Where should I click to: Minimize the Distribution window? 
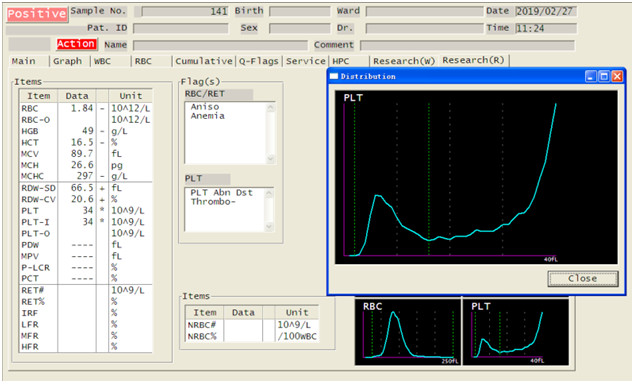pyautogui.click(x=591, y=76)
